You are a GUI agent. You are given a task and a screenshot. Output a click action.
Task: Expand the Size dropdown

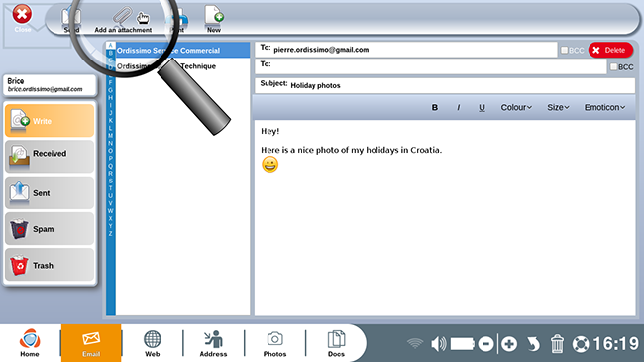point(558,107)
